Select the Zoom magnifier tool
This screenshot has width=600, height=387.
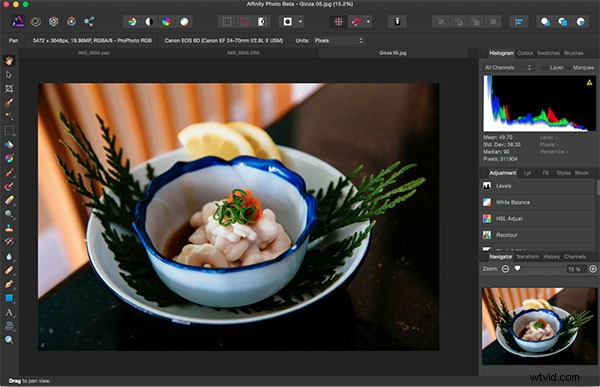(x=9, y=340)
